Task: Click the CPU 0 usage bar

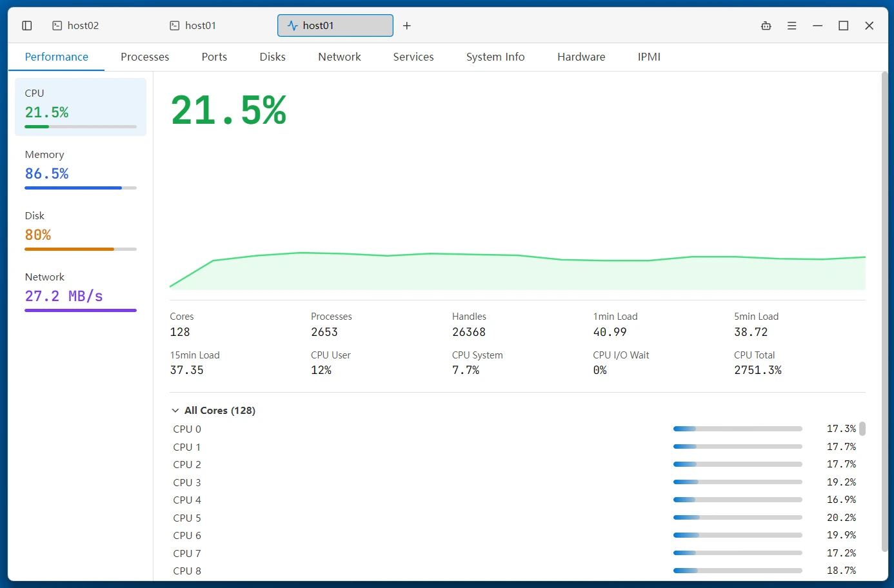Action: [738, 429]
